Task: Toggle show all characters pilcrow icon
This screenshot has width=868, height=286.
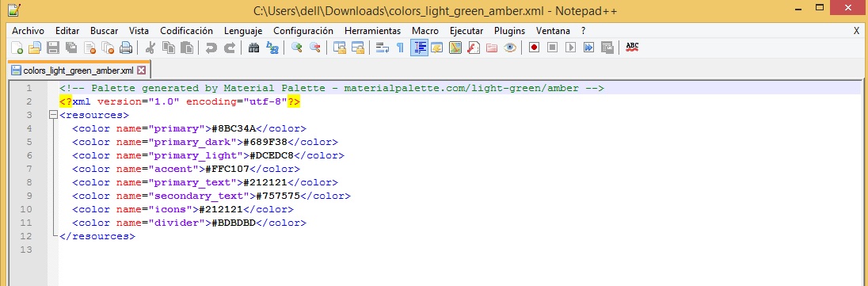Action: tap(400, 48)
